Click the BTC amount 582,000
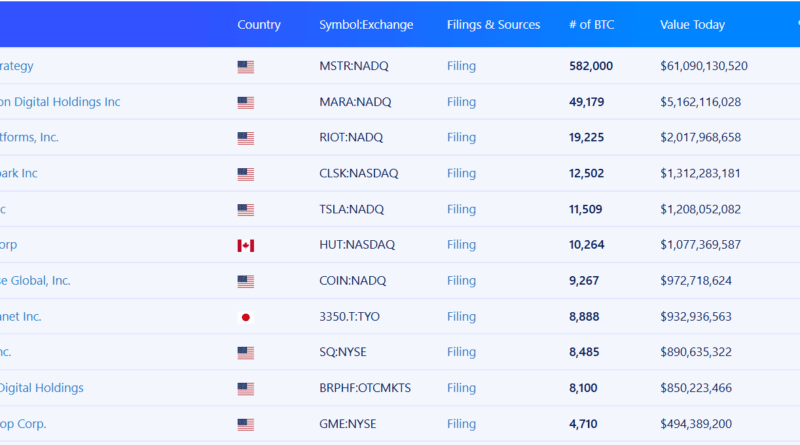The image size is (800, 445). (591, 66)
